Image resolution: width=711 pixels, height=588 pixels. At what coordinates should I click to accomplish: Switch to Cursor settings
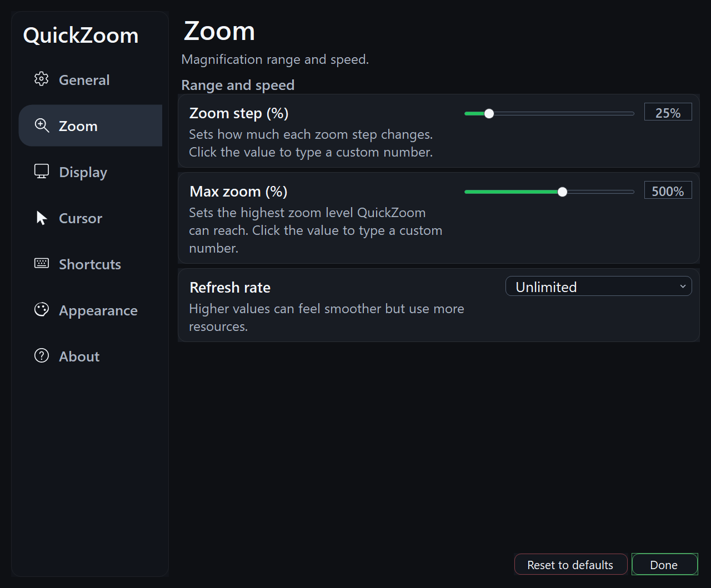pyautogui.click(x=91, y=218)
